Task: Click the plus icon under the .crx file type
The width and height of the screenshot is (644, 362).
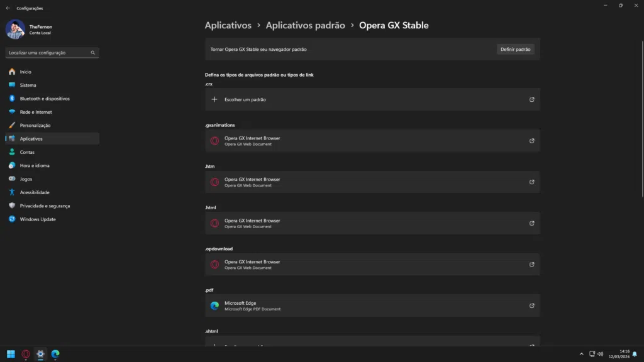Action: [214, 99]
